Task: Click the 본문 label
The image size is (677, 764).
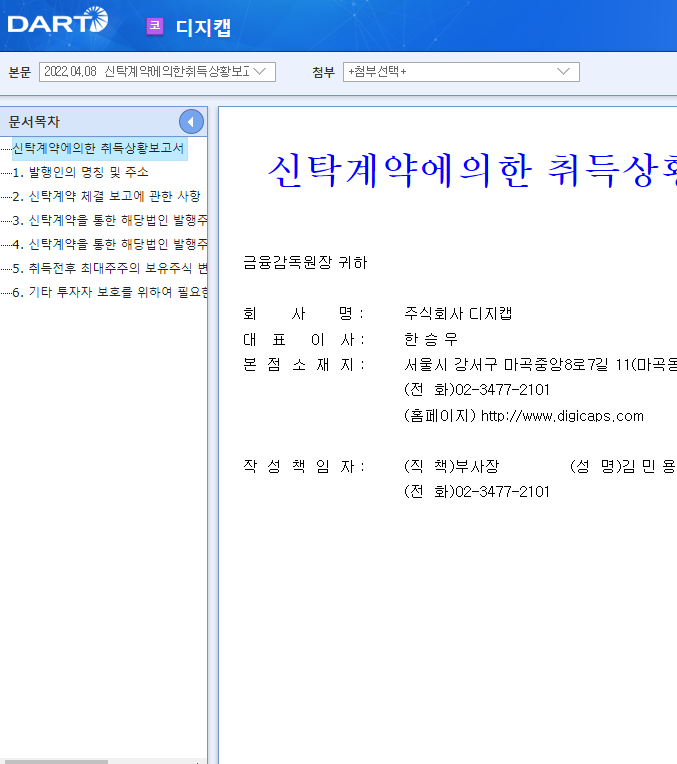Action: point(19,72)
